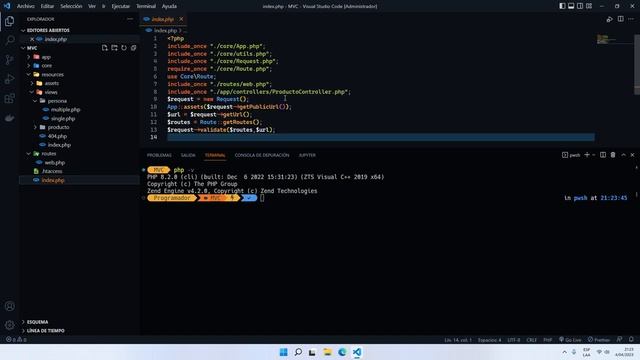The width and height of the screenshot is (640, 360).
Task: Open the Manage gear icon
Action: click(x=9, y=325)
